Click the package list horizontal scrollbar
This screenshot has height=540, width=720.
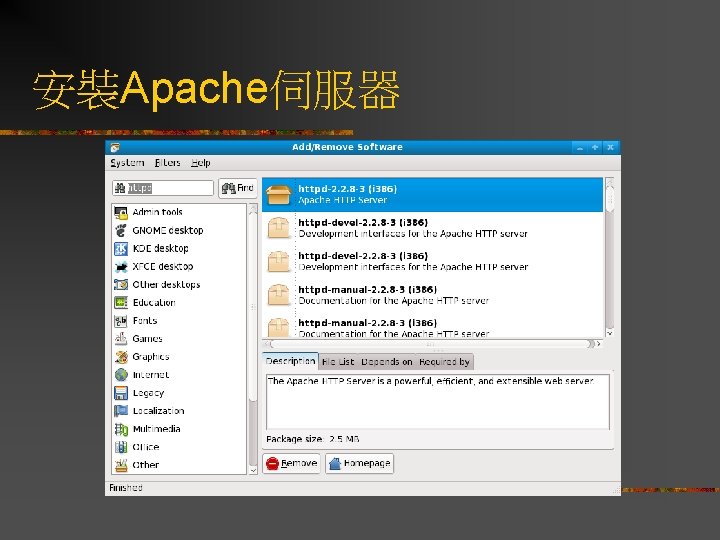(x=432, y=343)
